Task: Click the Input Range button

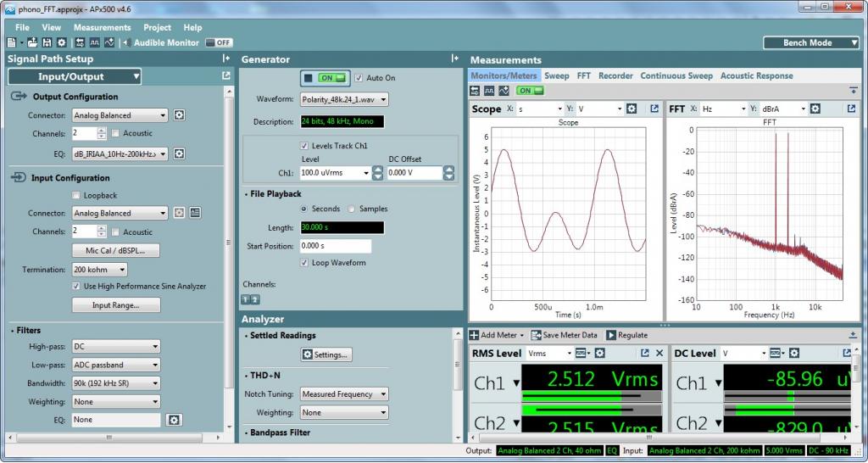Action: click(x=116, y=305)
